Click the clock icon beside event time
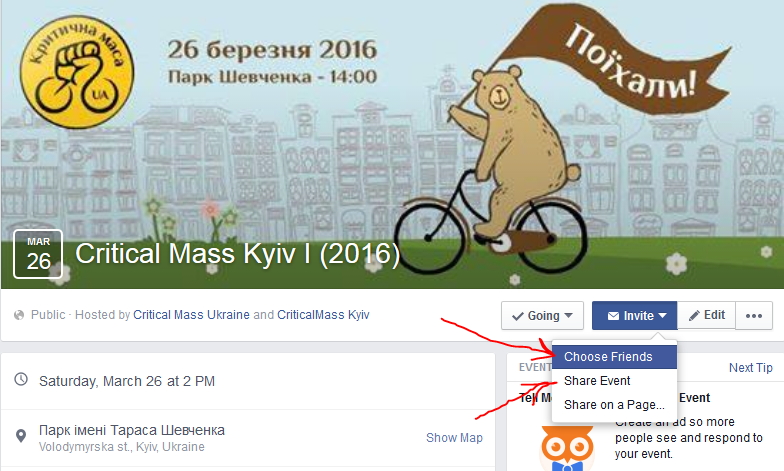 pos(21,379)
